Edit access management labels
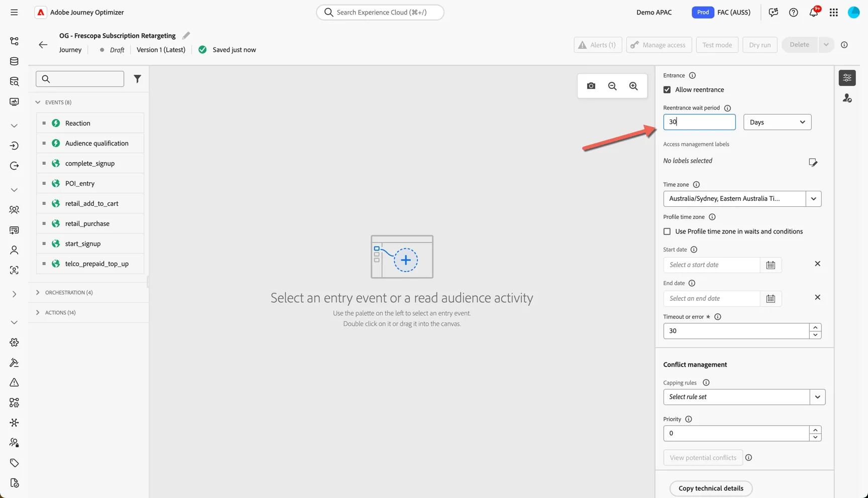The image size is (868, 498). coord(813,162)
